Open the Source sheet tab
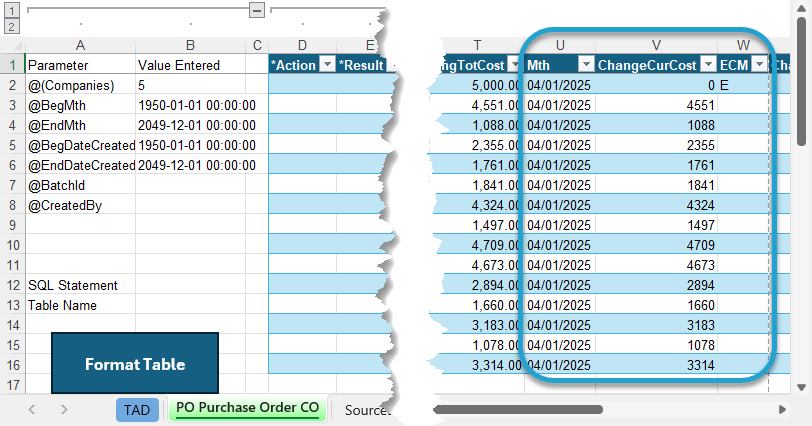This screenshot has width=812, height=426. 366,410
